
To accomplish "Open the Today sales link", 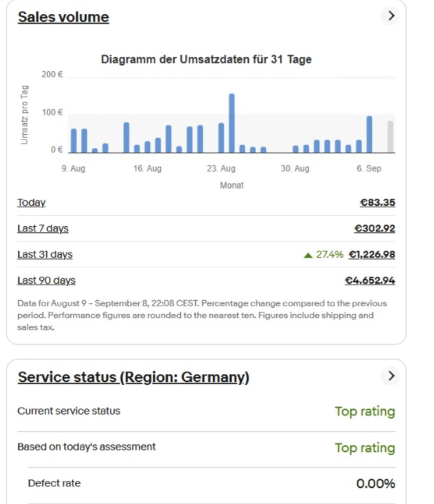I will 31,203.
